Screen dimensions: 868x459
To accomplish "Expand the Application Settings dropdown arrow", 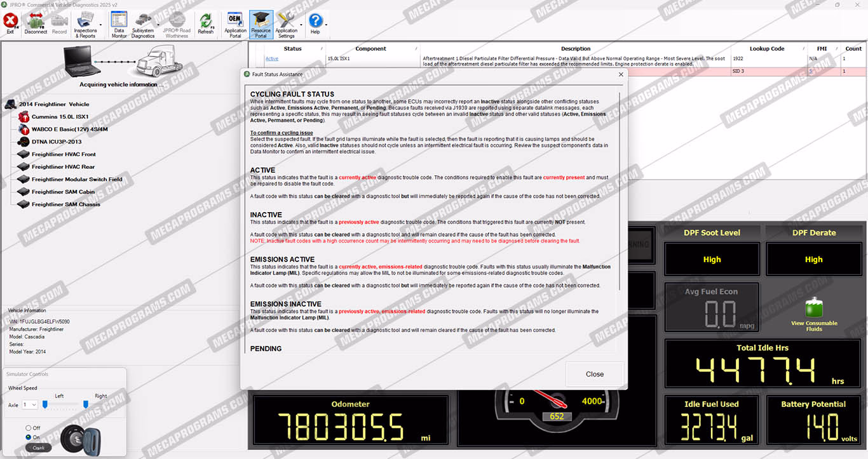I will point(301,26).
